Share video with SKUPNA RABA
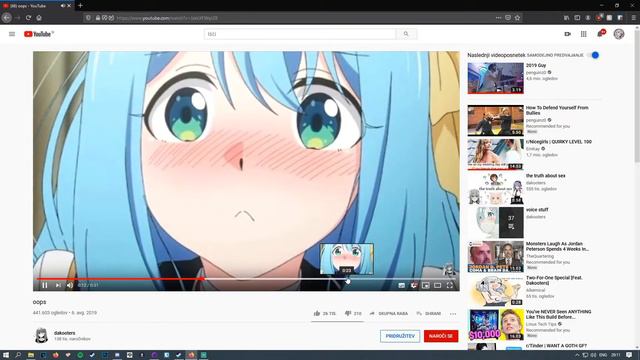 389,313
